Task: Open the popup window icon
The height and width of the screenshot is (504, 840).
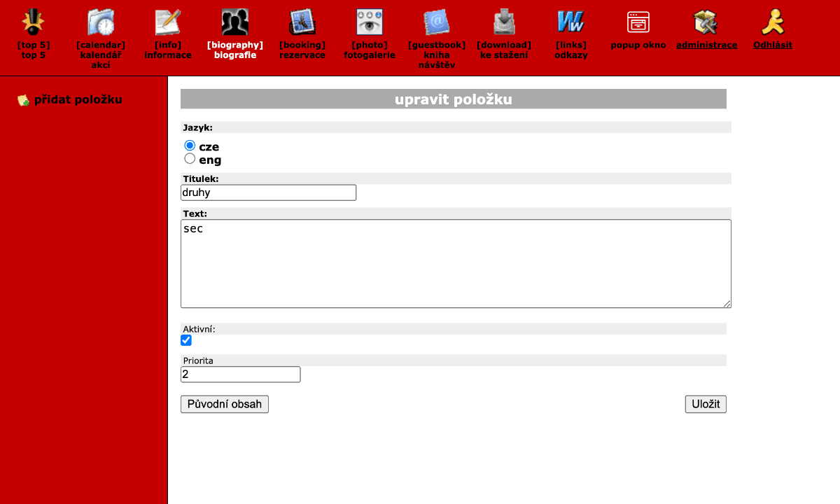Action: (638, 22)
